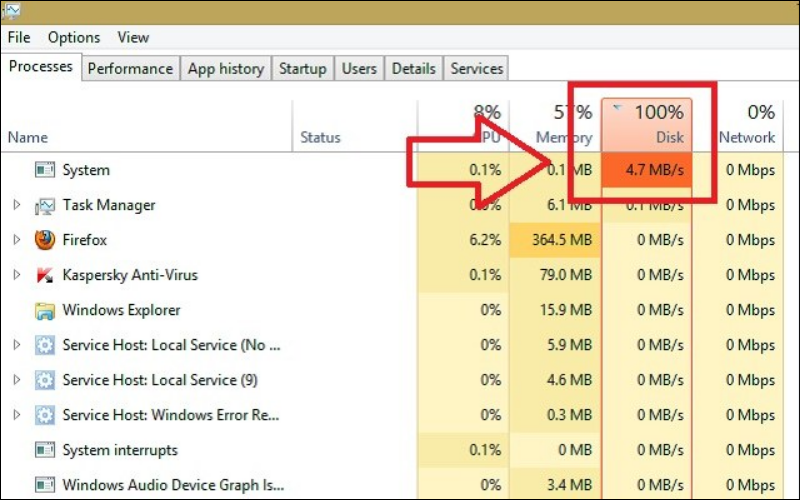The width and height of the screenshot is (800, 500).
Task: Click the Kaspersky Anti-Virus name text
Action: coord(130,275)
